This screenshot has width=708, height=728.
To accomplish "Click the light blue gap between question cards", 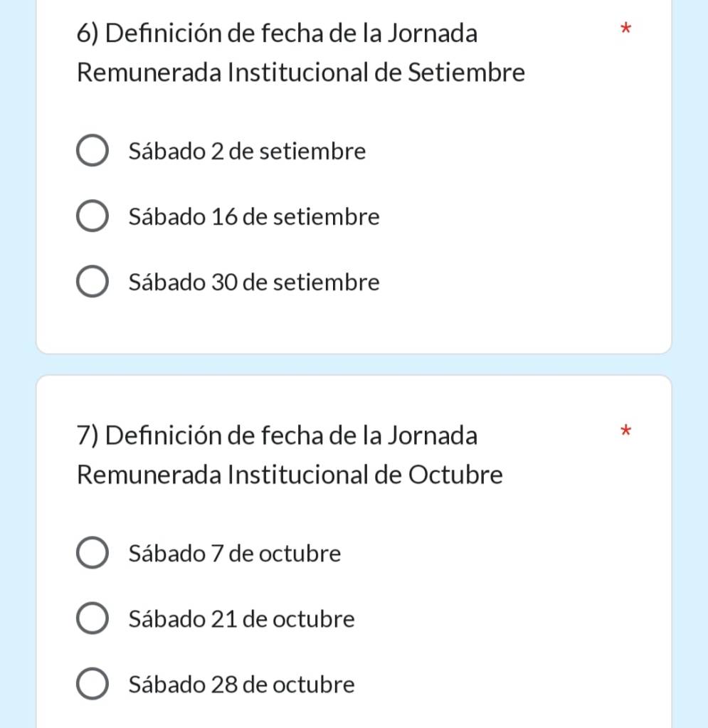I will (354, 364).
